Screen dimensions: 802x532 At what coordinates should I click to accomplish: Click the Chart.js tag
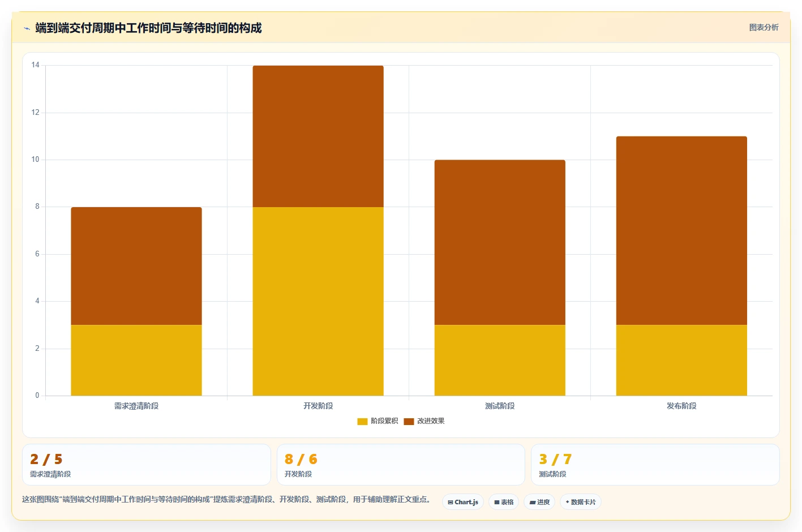point(463,502)
